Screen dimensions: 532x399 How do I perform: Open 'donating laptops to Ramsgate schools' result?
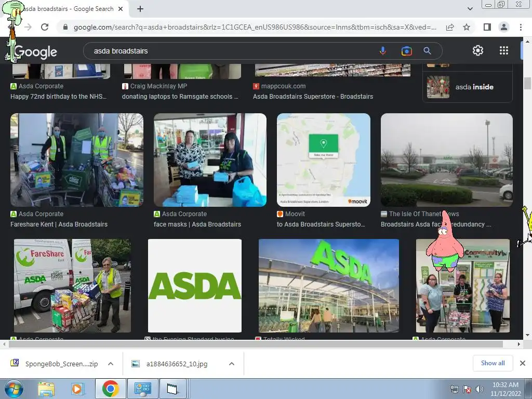click(180, 97)
